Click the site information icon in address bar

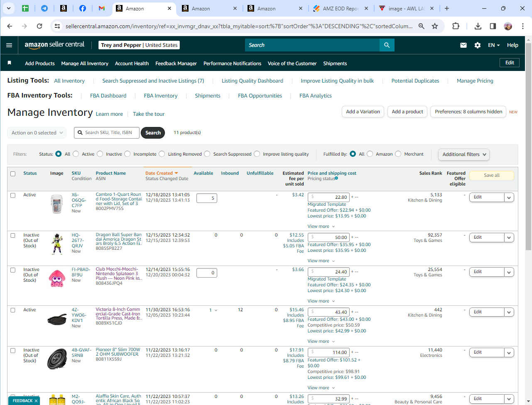57,26
